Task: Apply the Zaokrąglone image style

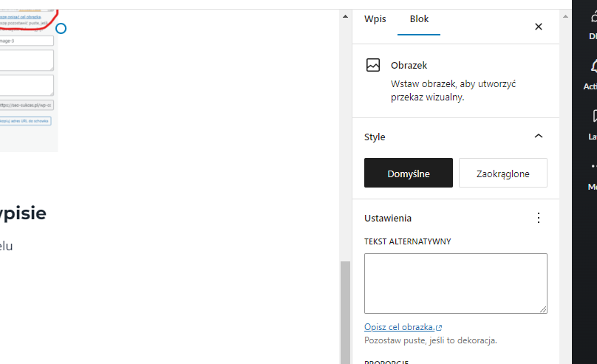Action: point(502,174)
